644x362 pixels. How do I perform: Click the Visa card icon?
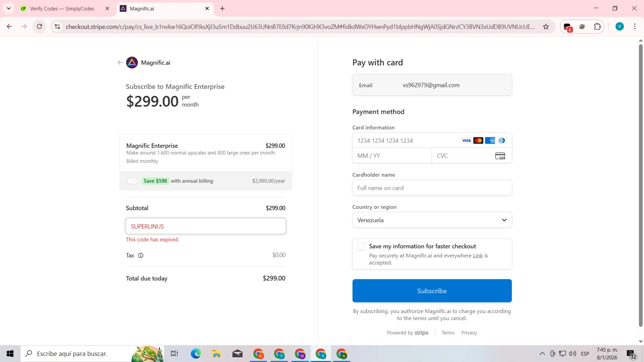[x=466, y=141]
